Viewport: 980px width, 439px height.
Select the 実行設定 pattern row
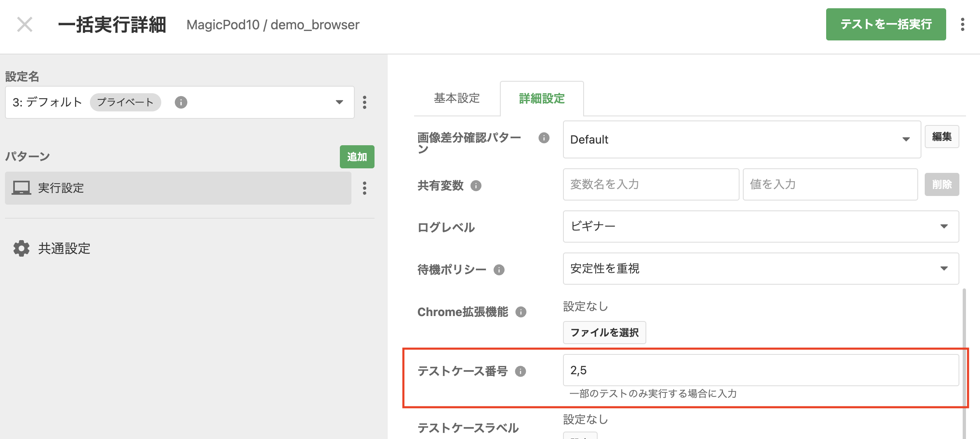[x=178, y=188]
